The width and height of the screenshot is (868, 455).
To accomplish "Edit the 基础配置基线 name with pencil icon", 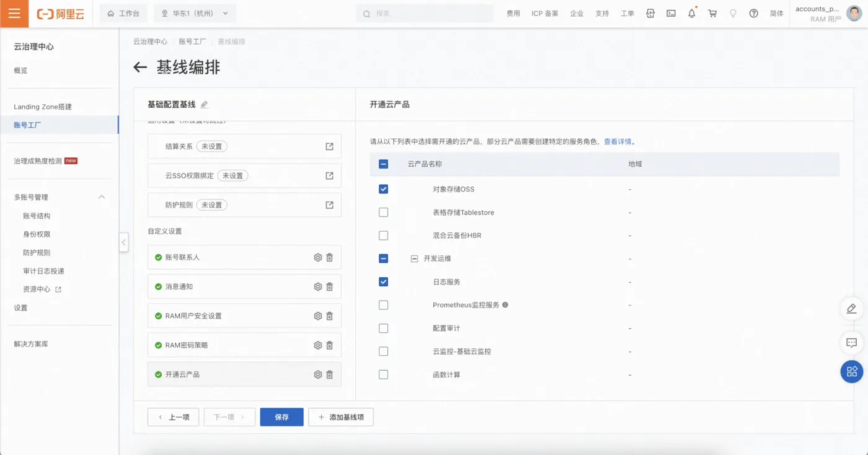I will tap(205, 105).
